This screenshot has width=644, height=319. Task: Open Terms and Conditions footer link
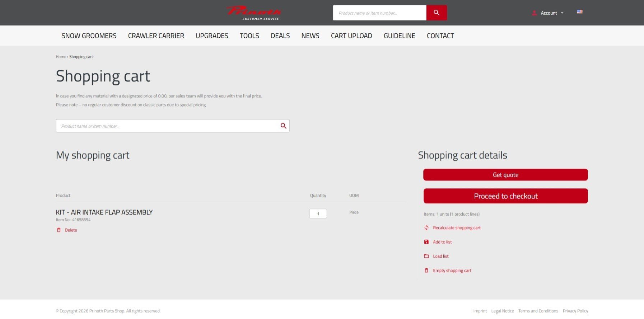click(x=538, y=311)
